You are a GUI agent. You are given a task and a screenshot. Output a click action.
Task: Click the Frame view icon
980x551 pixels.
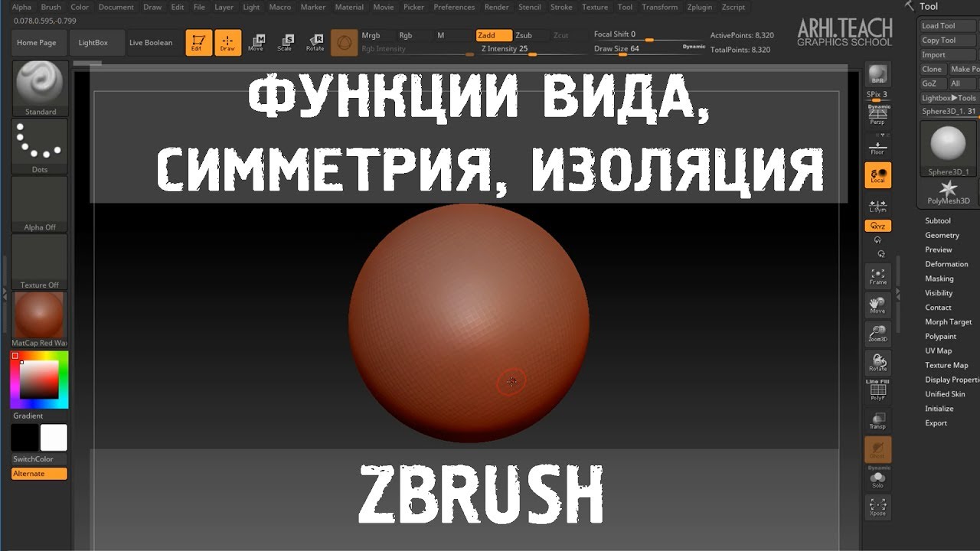(x=877, y=276)
